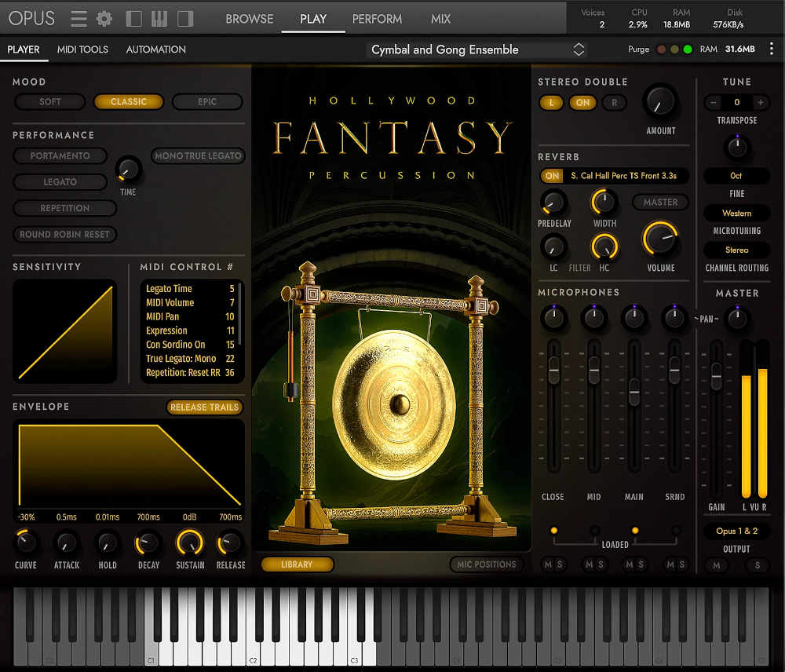Switch to the MIX view
The width and height of the screenshot is (785, 672).
(440, 19)
